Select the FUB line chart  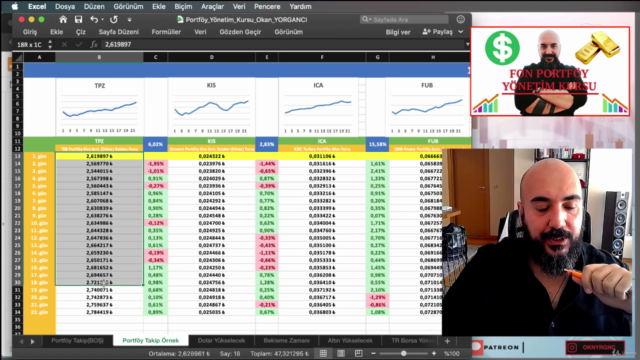pyautogui.click(x=427, y=108)
